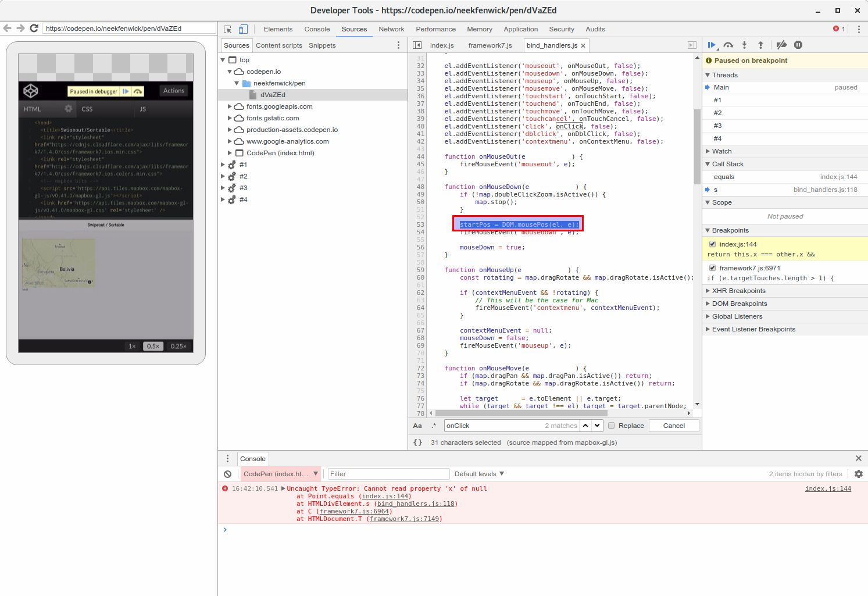
Task: Resume script execution in the debugger
Action: [712, 44]
